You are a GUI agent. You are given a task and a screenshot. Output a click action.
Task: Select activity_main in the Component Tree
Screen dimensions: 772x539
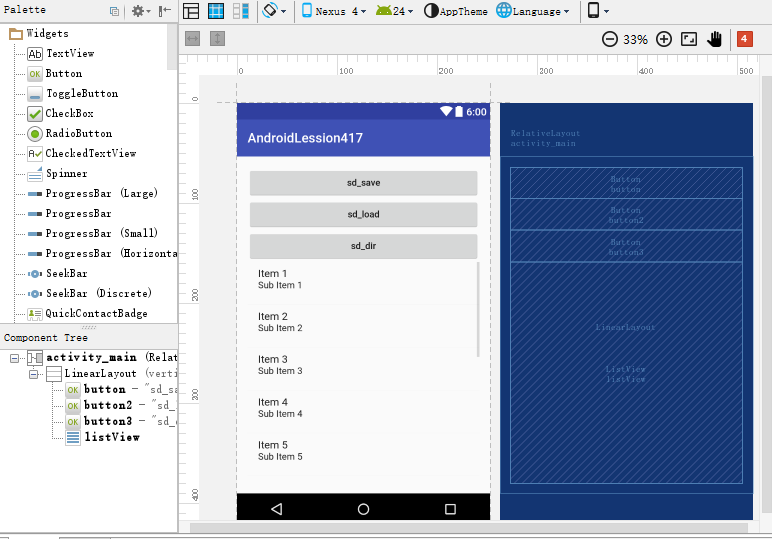pos(102,357)
